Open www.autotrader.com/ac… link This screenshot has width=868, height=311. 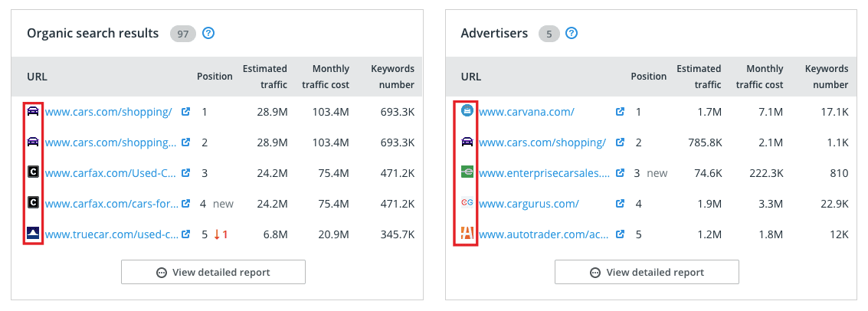tap(544, 234)
